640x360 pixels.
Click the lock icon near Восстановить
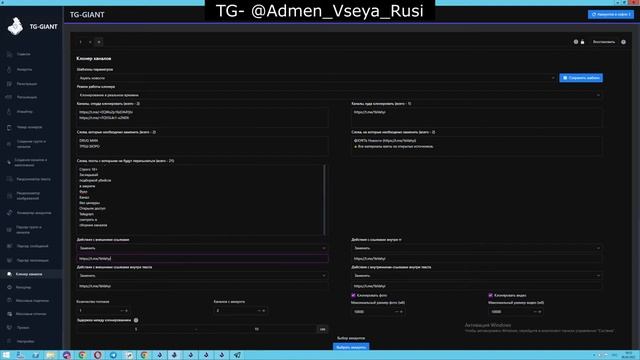tap(582, 42)
